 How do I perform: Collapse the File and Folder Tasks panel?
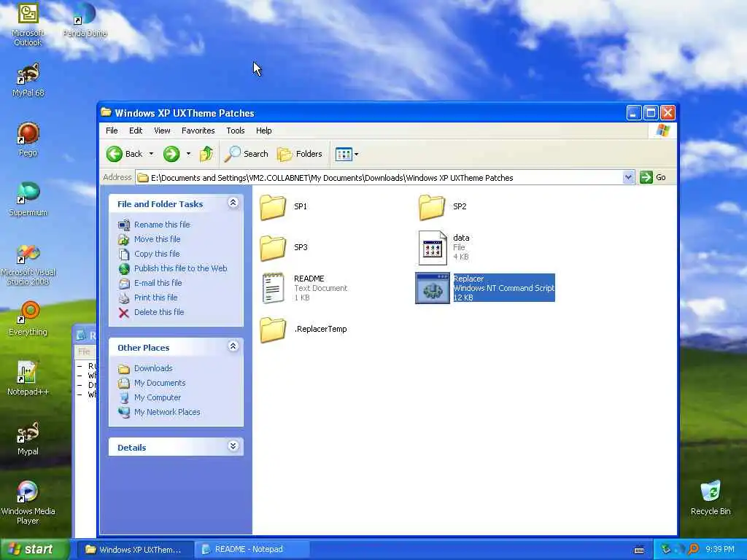(x=233, y=203)
